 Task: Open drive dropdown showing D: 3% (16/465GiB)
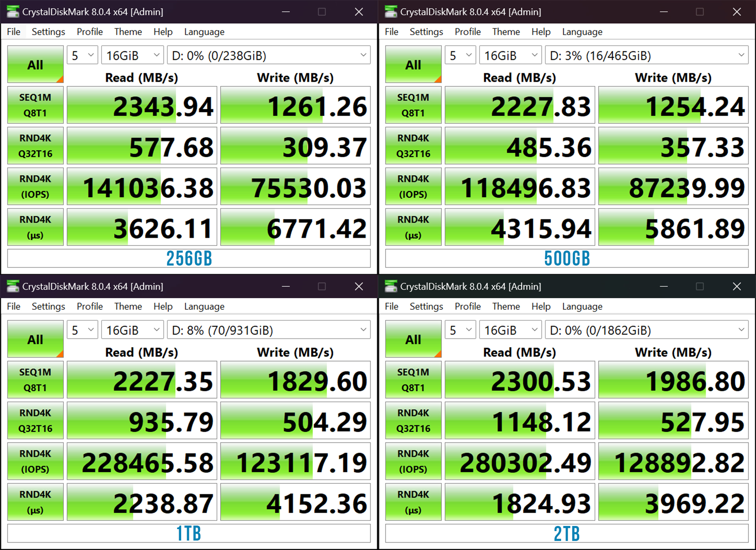[647, 55]
